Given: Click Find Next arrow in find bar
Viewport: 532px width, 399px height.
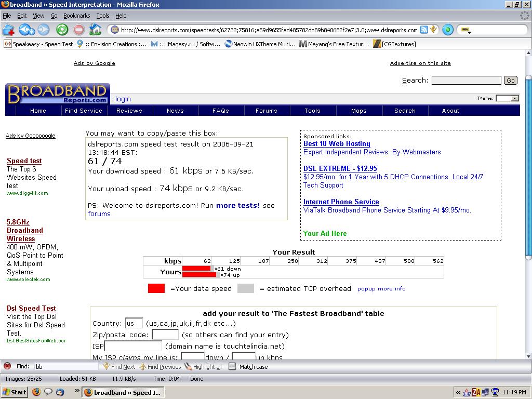Looking at the screenshot, I should [x=118, y=367].
